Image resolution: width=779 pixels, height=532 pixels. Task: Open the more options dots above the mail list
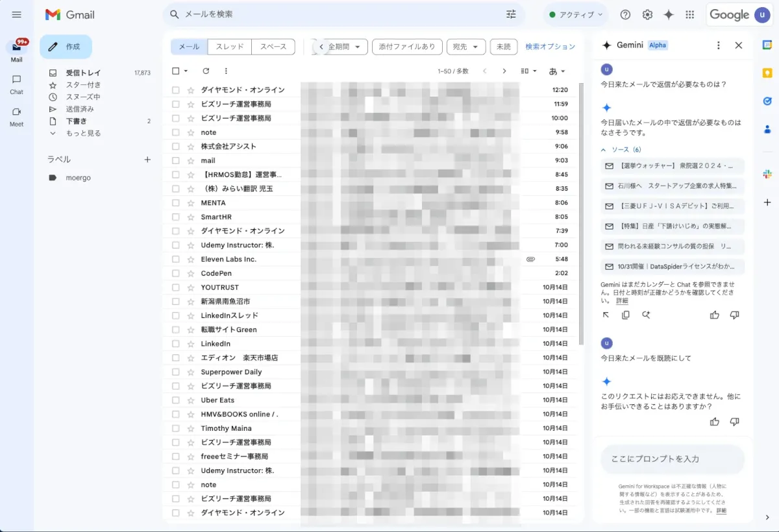point(226,71)
